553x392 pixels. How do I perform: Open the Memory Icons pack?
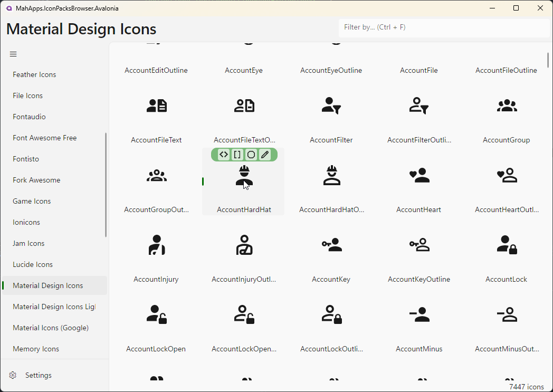point(55,349)
